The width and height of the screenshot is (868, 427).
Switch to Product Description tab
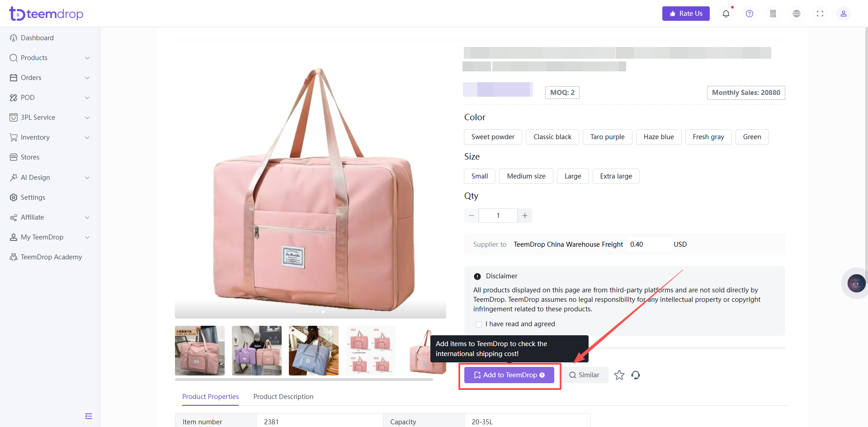[x=283, y=397]
